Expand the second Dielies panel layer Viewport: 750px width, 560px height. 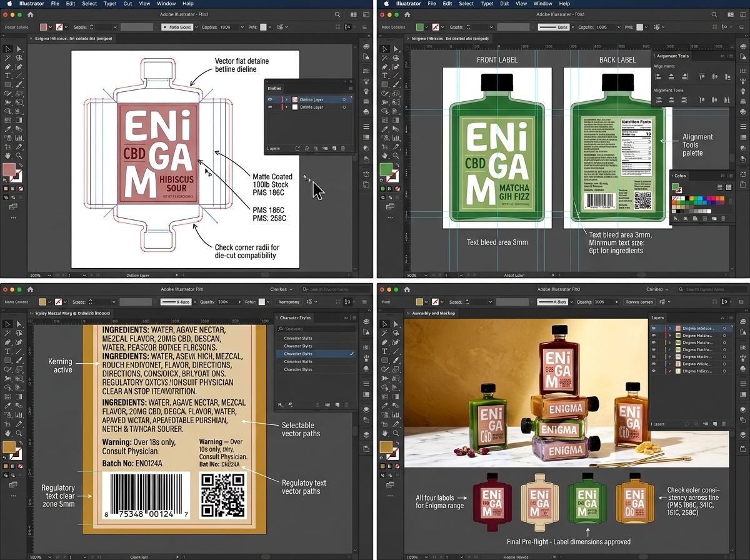(x=286, y=107)
